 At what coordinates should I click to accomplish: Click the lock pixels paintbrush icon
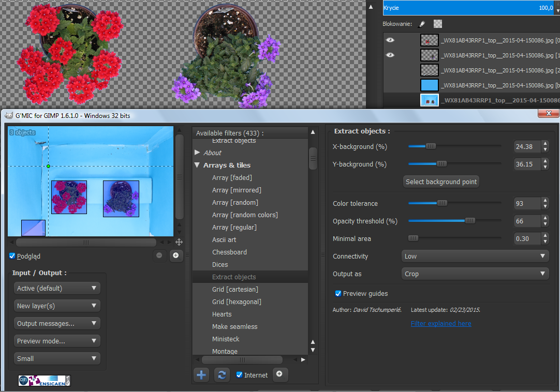pyautogui.click(x=422, y=24)
